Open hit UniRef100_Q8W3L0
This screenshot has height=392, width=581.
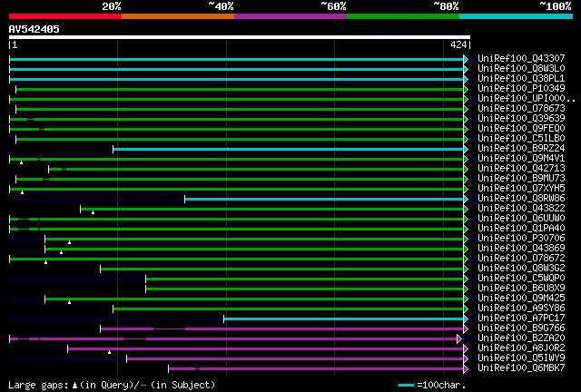[521, 68]
